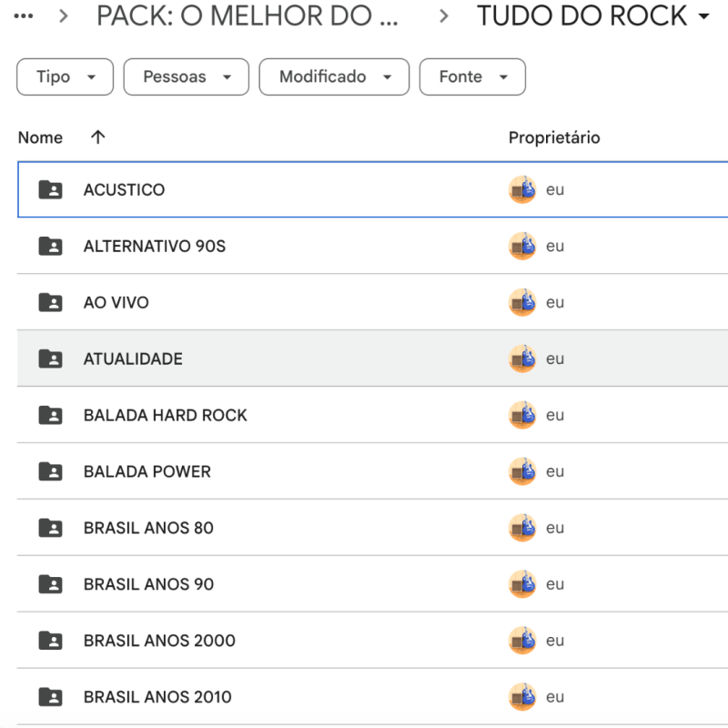Image resolution: width=728 pixels, height=728 pixels.
Task: Click the shared folder icon beside ACUSTICO
Action: tap(49, 189)
